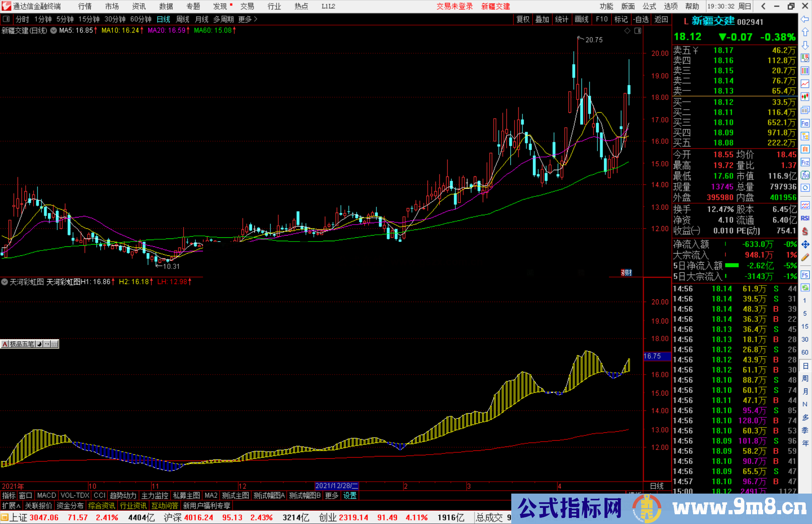Click the 设置 button in indicator tab bar
Viewport: 812px width, 524px height.
click(x=349, y=495)
